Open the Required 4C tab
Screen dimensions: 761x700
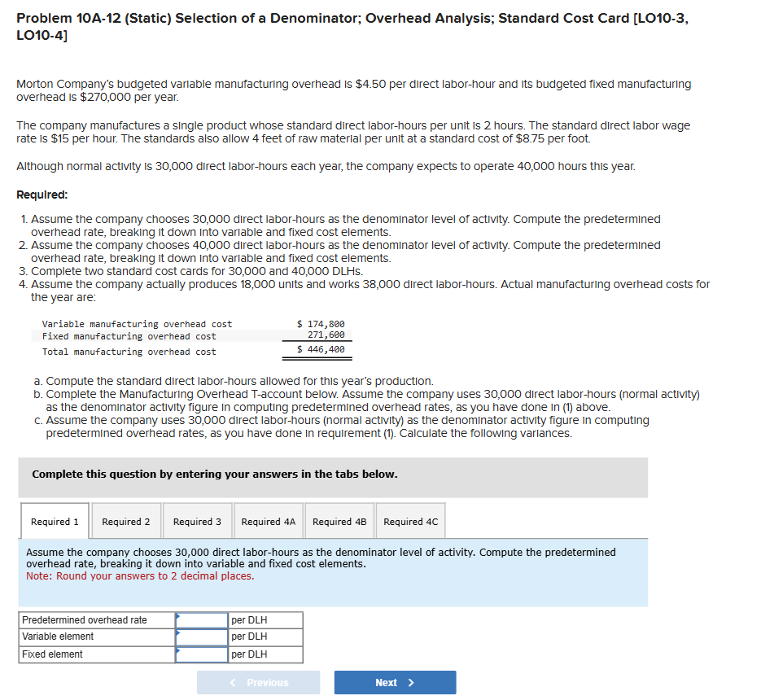[x=410, y=521]
